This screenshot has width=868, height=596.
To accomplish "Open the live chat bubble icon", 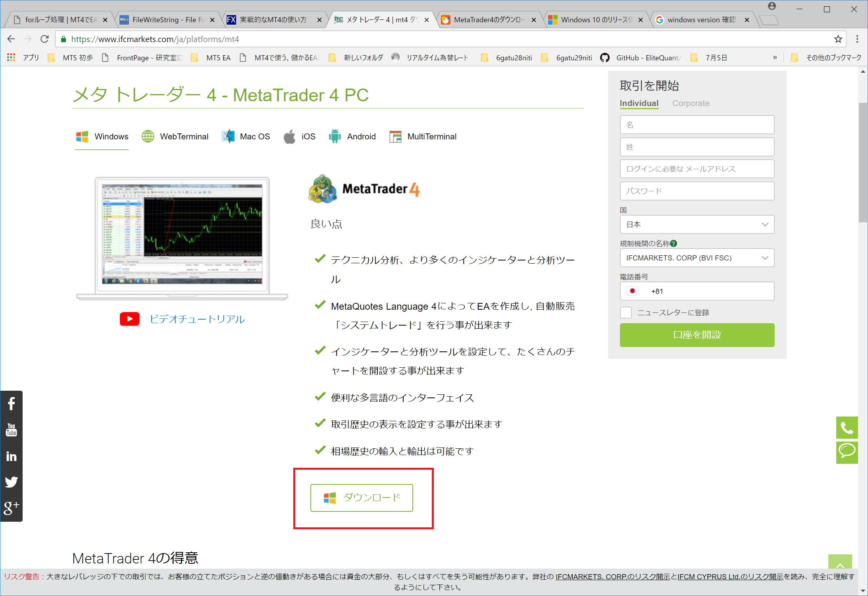I will 847,451.
